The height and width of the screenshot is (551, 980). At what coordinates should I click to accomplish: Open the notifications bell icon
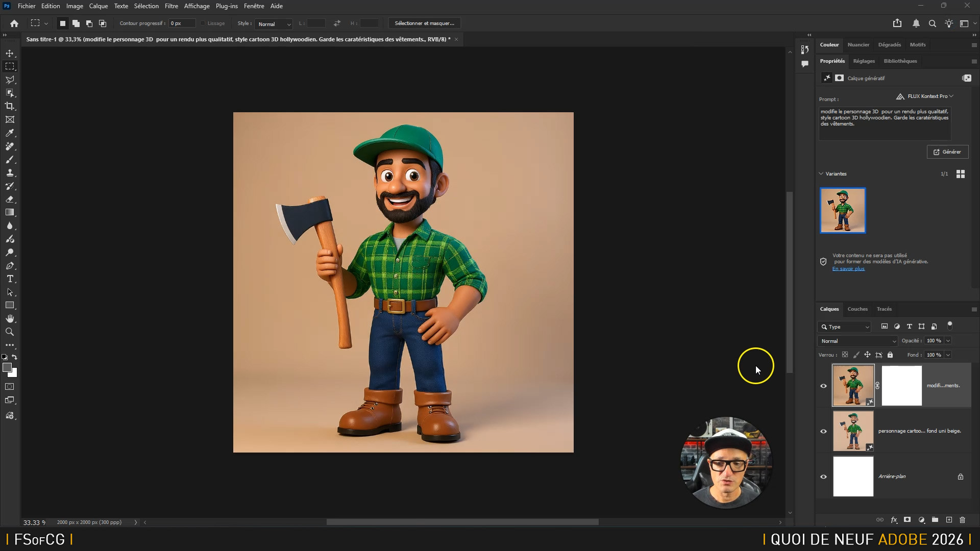click(x=916, y=23)
